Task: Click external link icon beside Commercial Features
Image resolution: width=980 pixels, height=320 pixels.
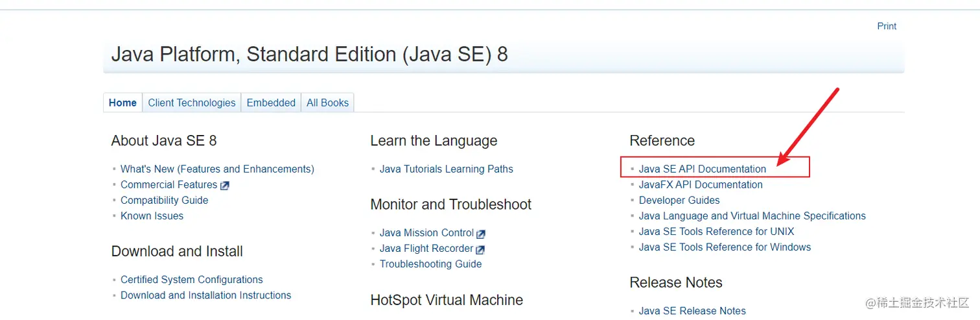Action: tap(225, 186)
